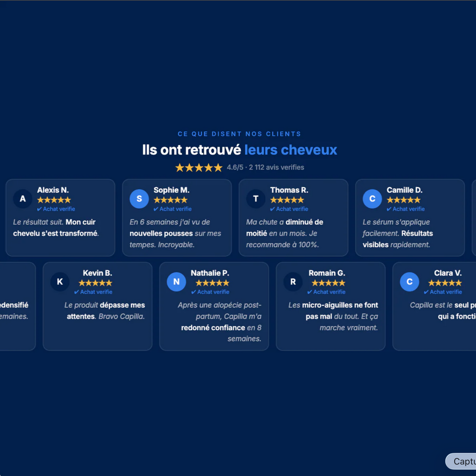
Task: Click review text "Le sérum s'applique facilement"
Action: (396, 228)
